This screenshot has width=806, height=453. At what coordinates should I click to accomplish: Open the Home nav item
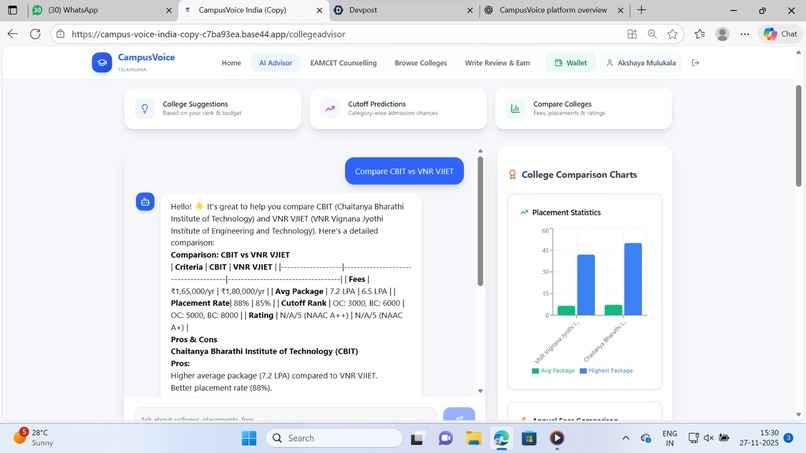coord(231,63)
